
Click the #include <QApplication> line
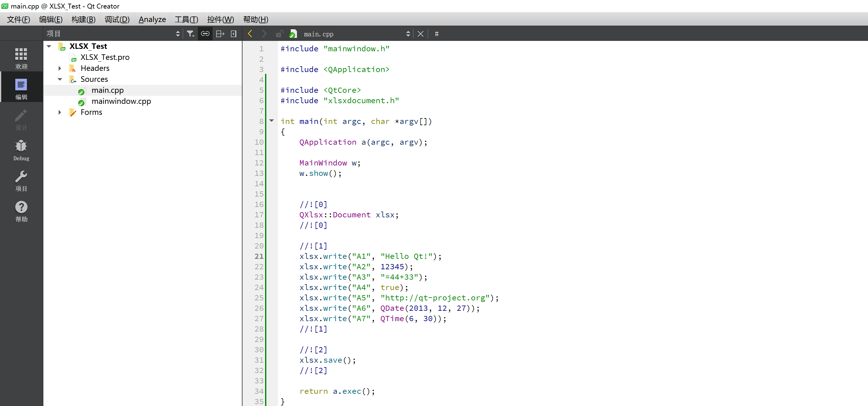click(335, 69)
